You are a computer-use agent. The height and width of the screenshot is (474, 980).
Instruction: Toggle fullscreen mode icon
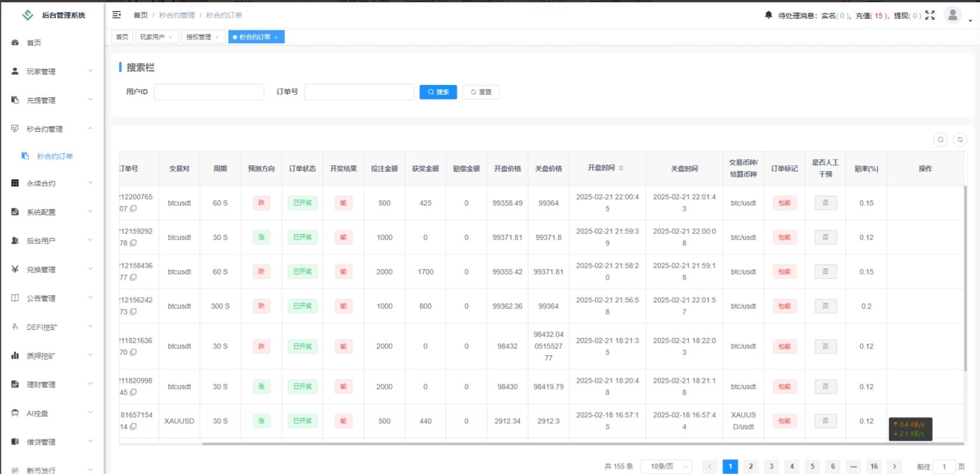[x=930, y=15]
